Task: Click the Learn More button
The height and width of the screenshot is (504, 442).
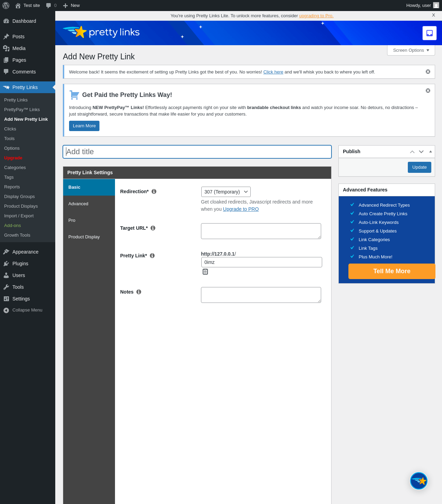Action: (84, 126)
